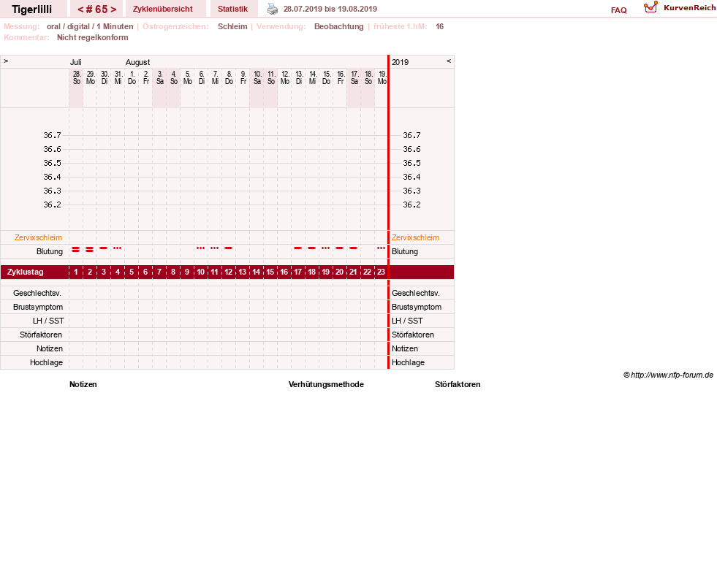
Task: Click the right Notizen row label
Action: (405, 348)
